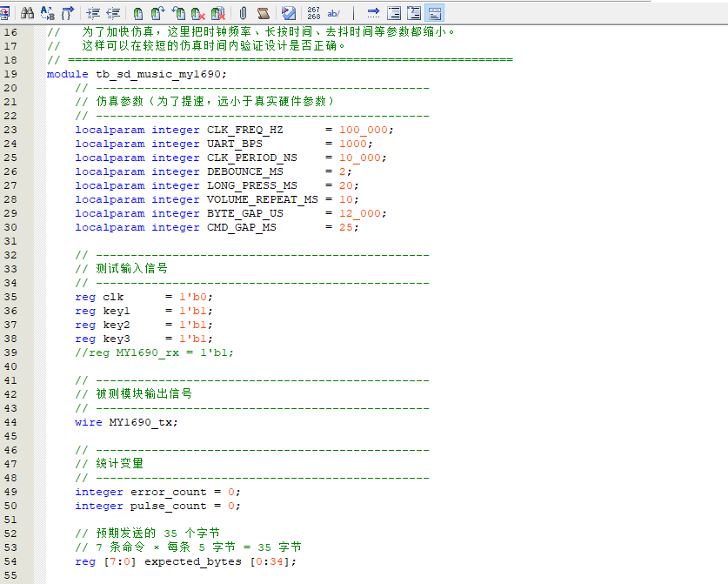Click Analyze Current File checkmark icon
This screenshot has width=728, height=584.
pyautogui.click(x=288, y=13)
